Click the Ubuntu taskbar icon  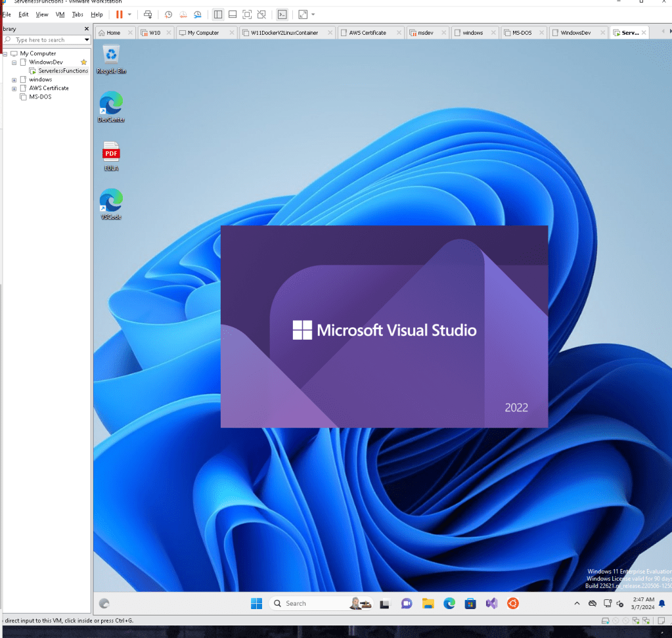513,604
